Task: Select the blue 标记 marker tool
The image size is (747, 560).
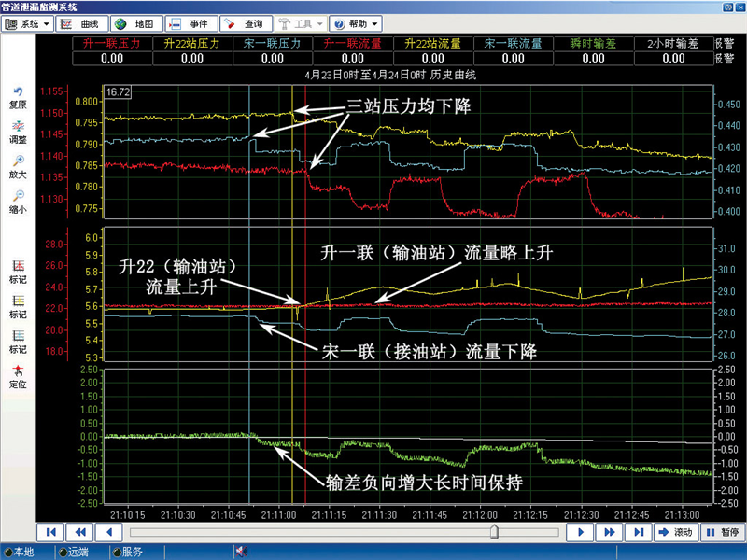Action: click(x=19, y=341)
